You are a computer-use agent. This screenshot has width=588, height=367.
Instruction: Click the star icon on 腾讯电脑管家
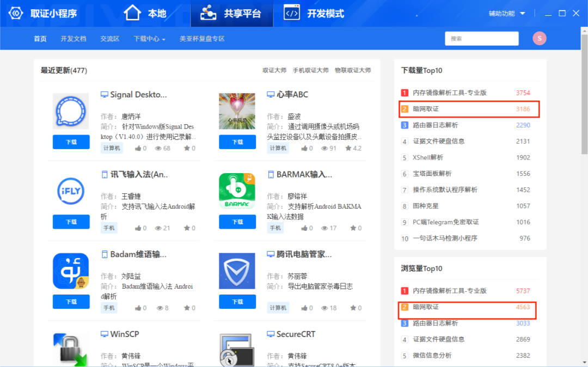(x=353, y=308)
